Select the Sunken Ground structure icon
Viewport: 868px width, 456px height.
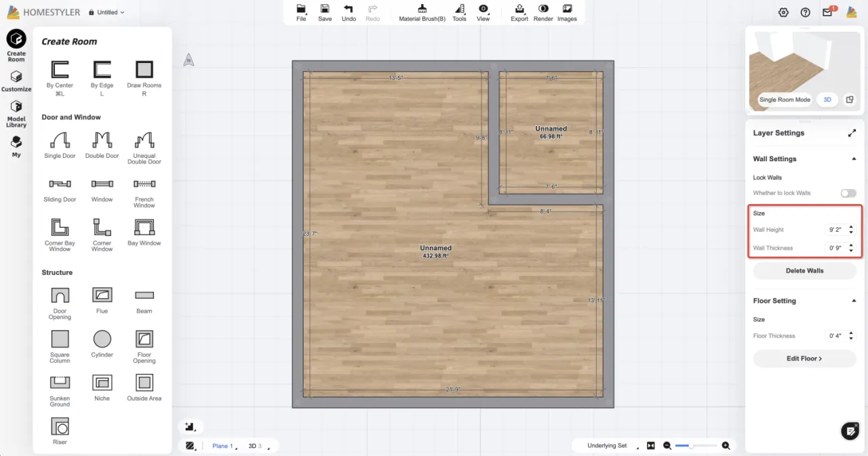pos(60,383)
